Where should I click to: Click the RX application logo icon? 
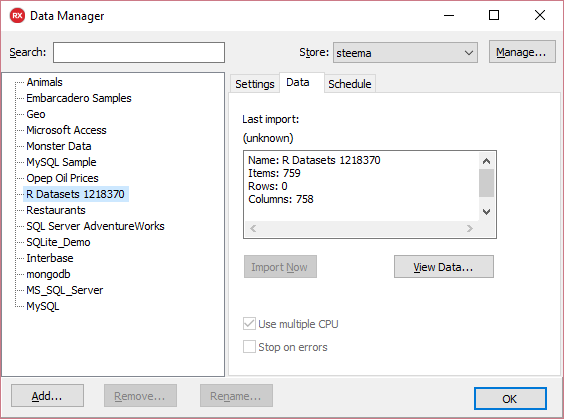coord(17,16)
